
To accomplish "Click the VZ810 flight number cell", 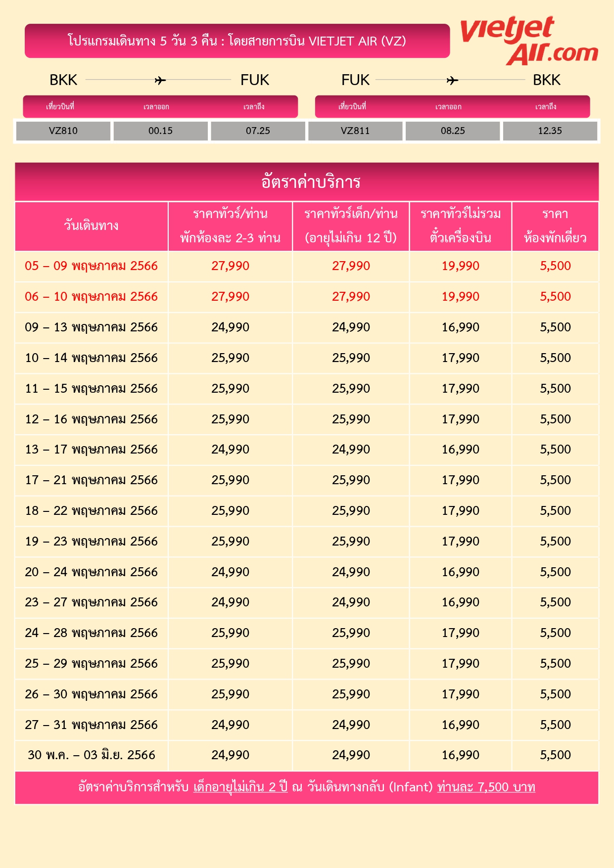I will click(63, 131).
